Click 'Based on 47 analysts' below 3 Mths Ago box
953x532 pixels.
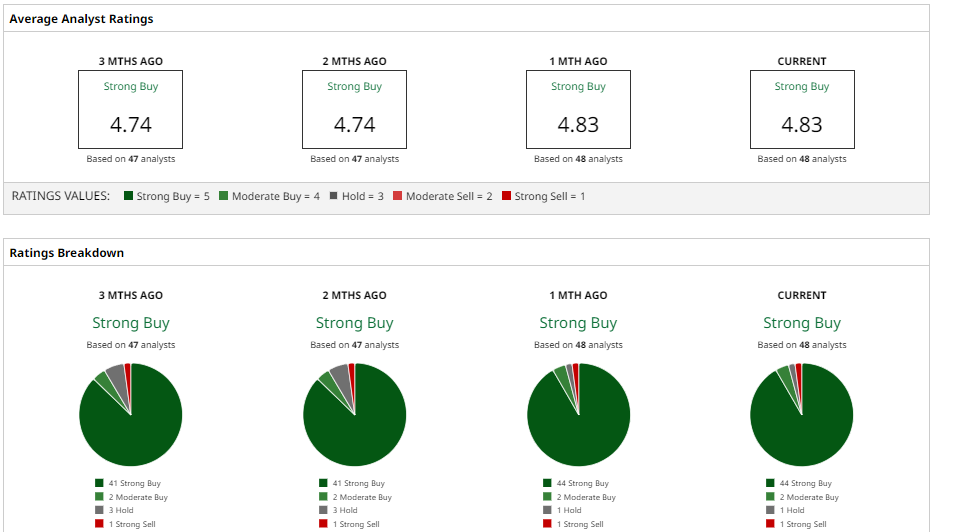tap(131, 159)
